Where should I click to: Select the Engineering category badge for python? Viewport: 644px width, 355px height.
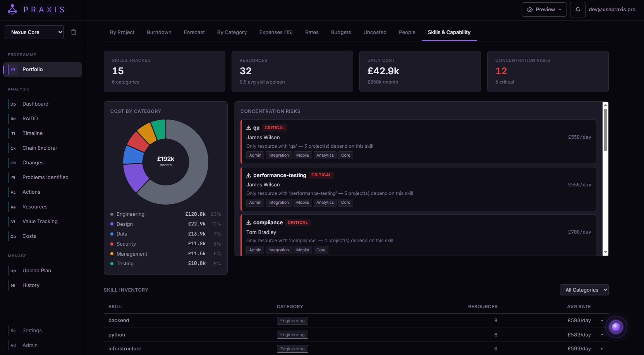[x=292, y=335]
